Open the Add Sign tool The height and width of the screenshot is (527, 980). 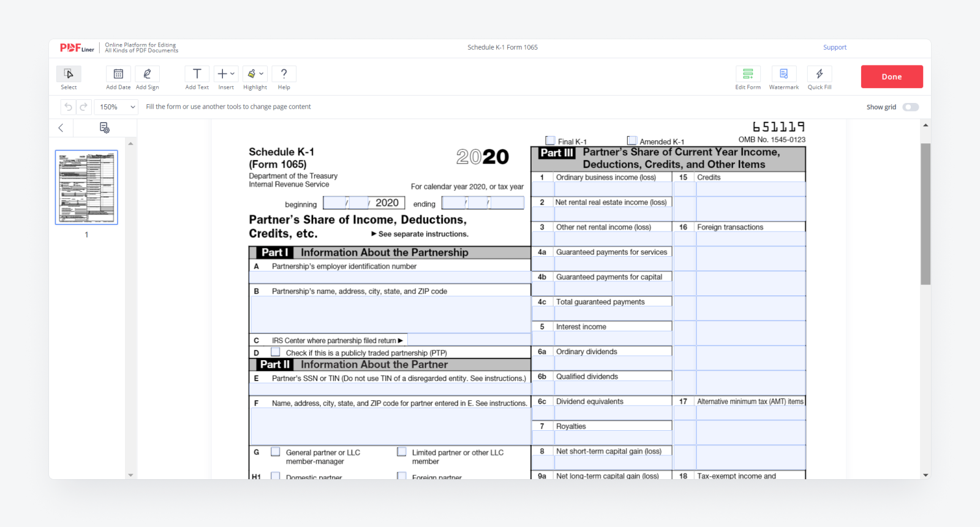[x=147, y=74]
